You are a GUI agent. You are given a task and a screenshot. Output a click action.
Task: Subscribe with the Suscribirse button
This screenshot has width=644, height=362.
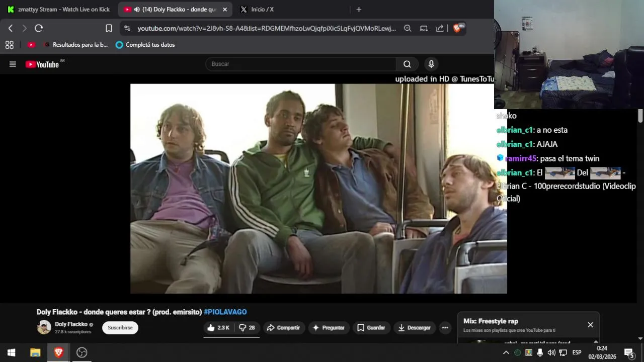point(120,328)
